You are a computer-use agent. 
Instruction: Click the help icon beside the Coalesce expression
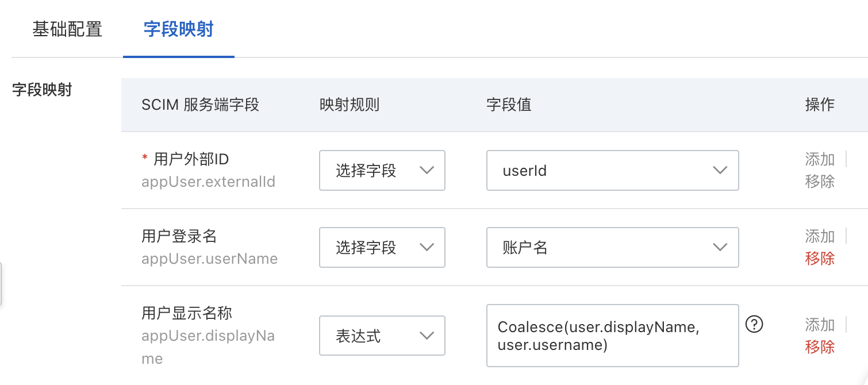point(754,325)
